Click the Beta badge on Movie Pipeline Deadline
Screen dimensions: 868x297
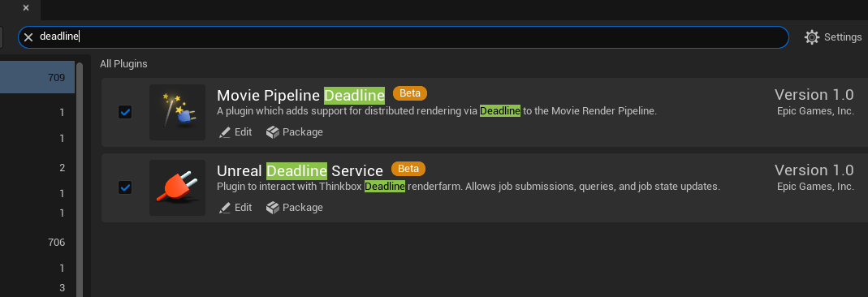pos(410,93)
